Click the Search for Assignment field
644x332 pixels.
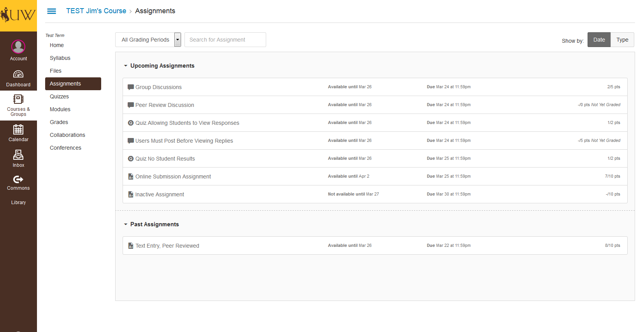225,40
